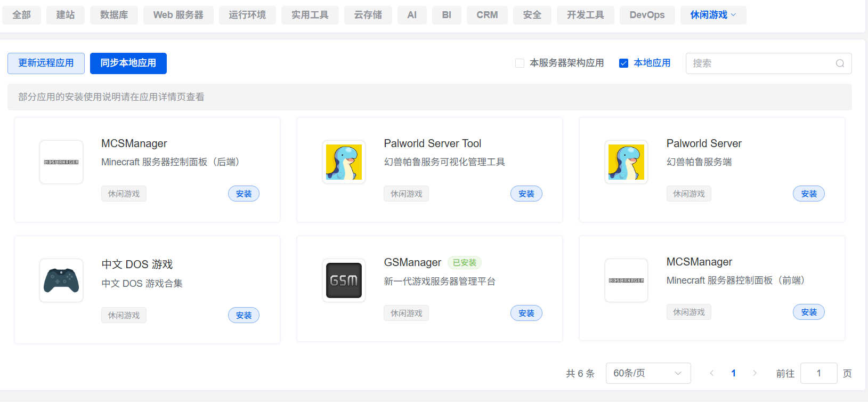Go to next page arrow
This screenshot has height=402, width=868.
[x=755, y=373]
